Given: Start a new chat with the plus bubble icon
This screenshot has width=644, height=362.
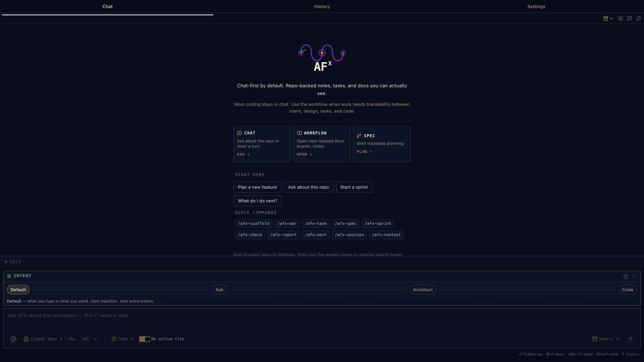Looking at the screenshot, I should click(x=630, y=19).
